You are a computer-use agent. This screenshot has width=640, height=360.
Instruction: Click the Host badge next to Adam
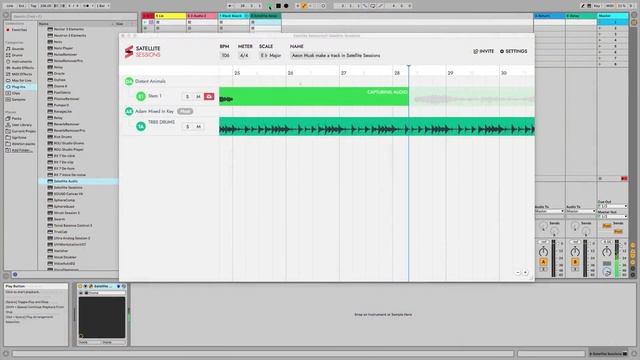pos(185,111)
